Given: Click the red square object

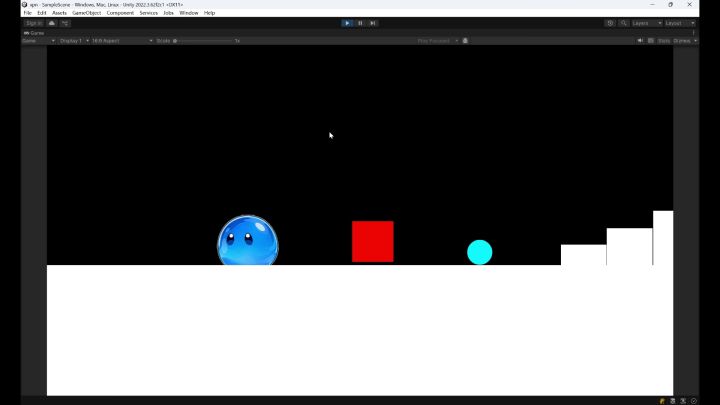Looking at the screenshot, I should 373,242.
